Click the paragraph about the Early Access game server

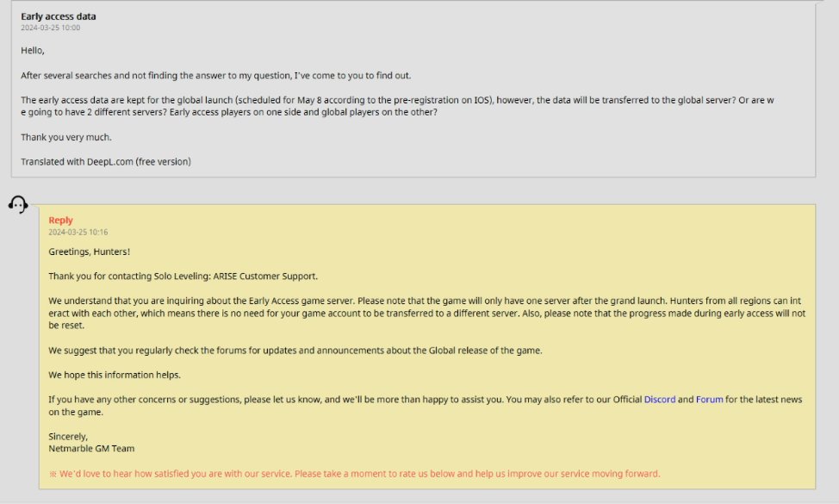pos(427,313)
